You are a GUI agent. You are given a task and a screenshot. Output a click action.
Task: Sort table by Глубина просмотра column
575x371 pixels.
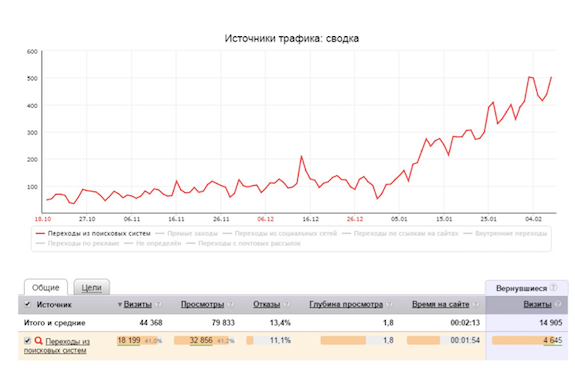click(346, 304)
